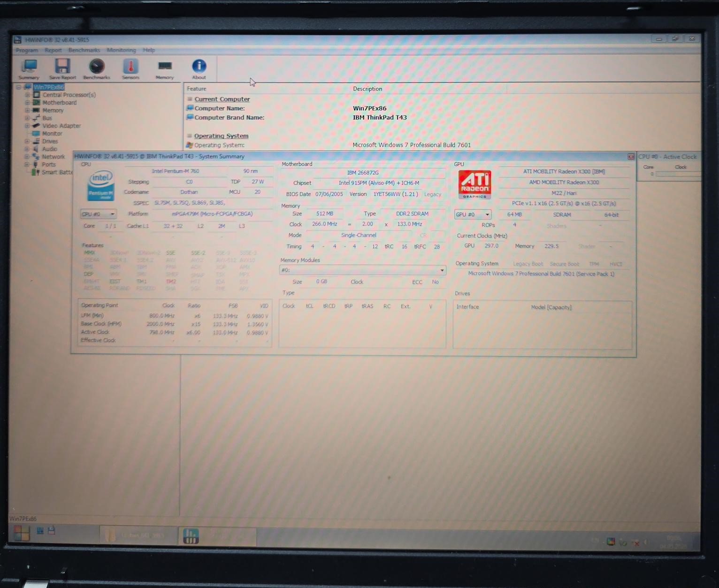This screenshot has height=588, width=719.
Task: Click the '1YET56WW (1.21)' BIOS version value
Action: tap(396, 194)
